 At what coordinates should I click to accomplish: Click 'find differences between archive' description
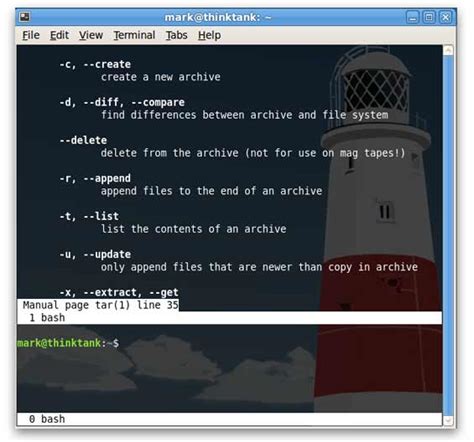244,115
